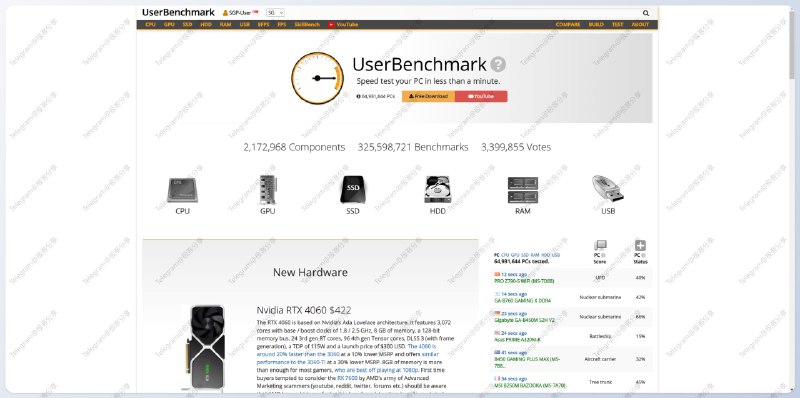This screenshot has height=398, width=800.
Task: Click the speedometer gauge logo
Action: (317, 78)
